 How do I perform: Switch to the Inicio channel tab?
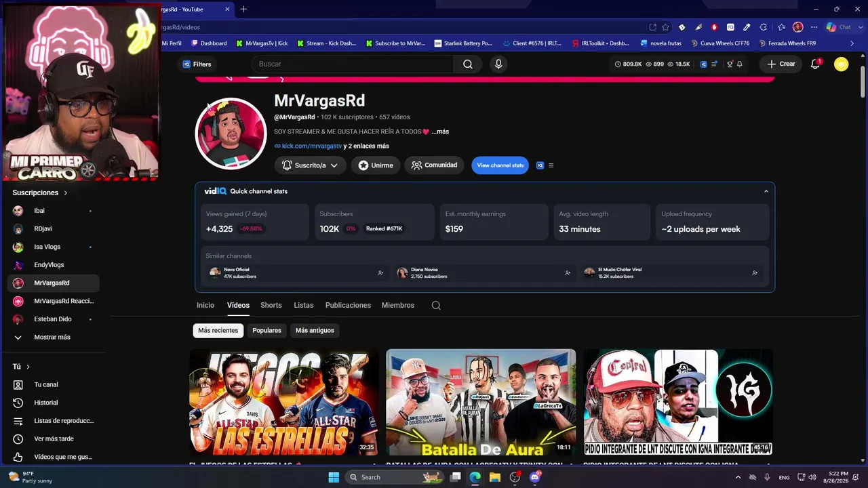coord(205,306)
